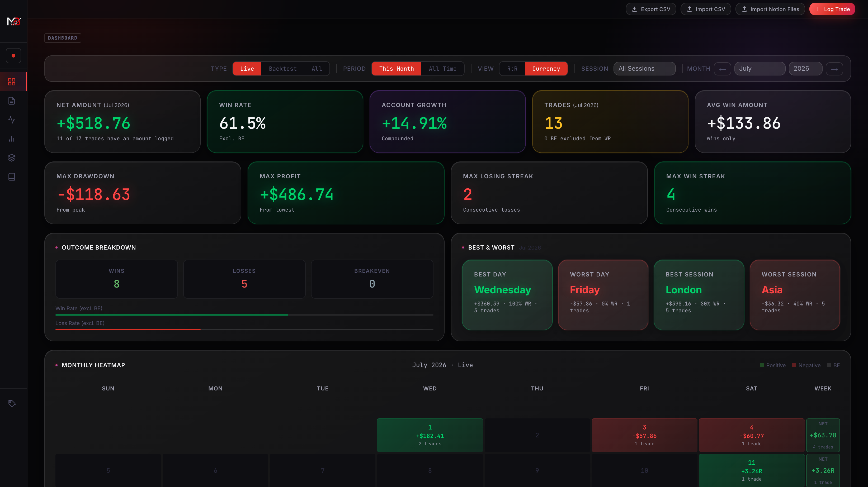
Task: Open the 2026 year dropdown
Action: coord(805,69)
